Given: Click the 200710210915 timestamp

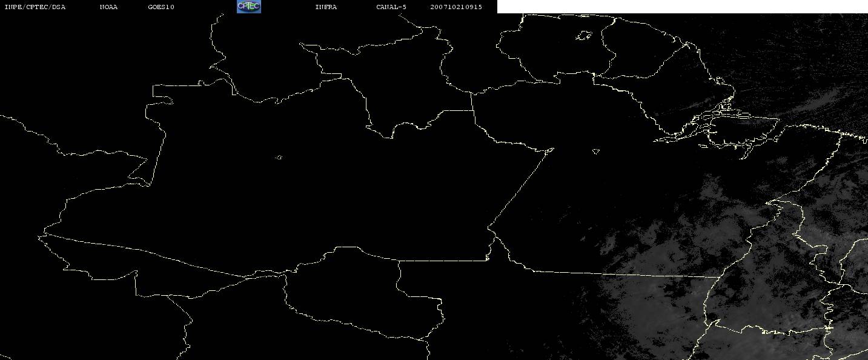Looking at the screenshot, I should [456, 7].
